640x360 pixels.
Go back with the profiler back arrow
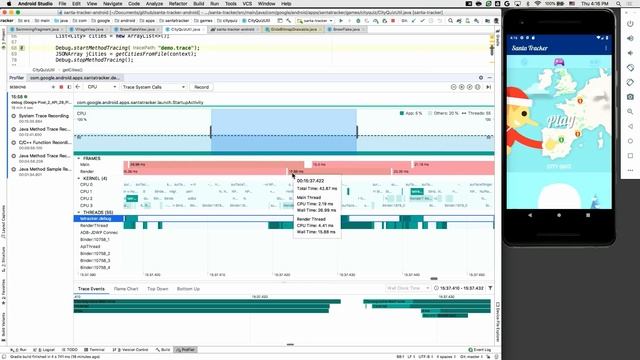coord(78,87)
